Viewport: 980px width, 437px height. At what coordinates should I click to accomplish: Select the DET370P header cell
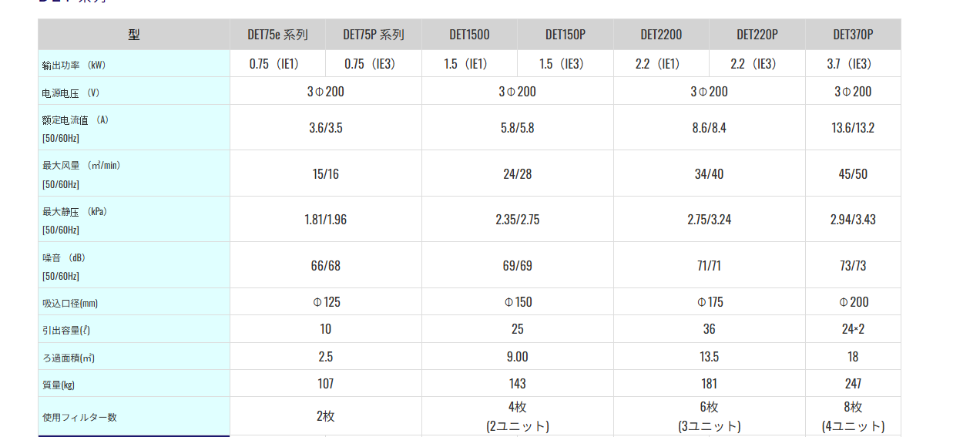[x=853, y=35]
